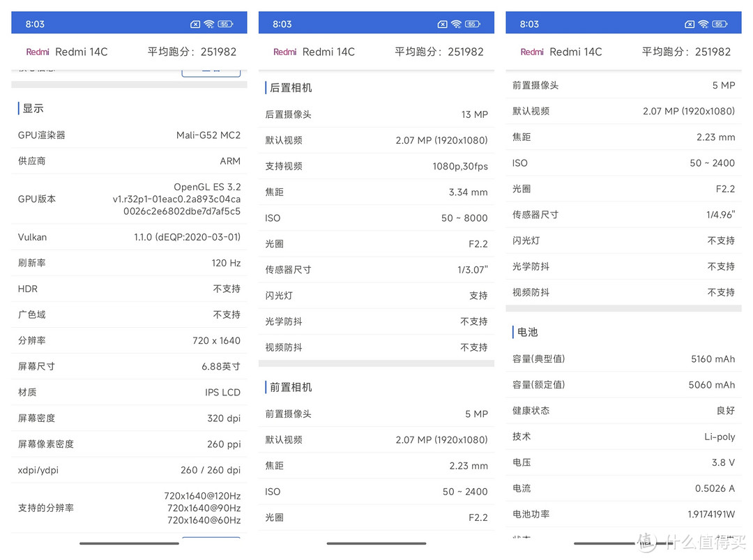This screenshot has height=560, width=753.
Task: Select the HDR 不支持 row
Action: click(129, 289)
